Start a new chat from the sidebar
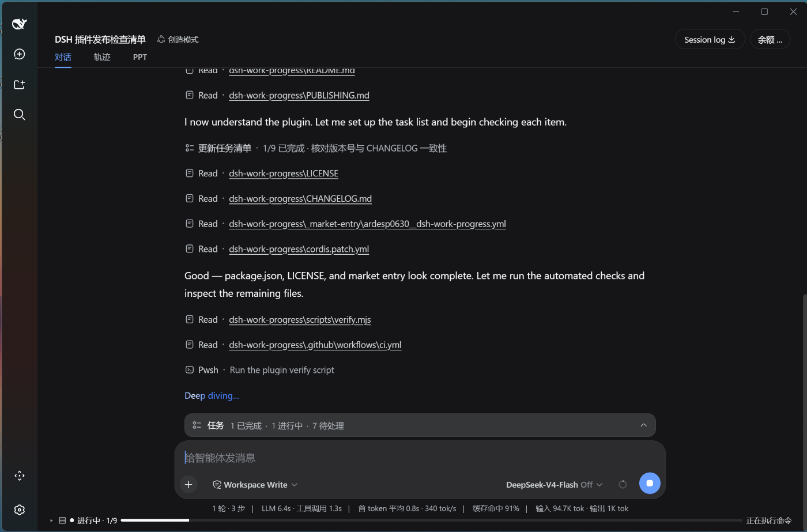Viewport: 807px width, 532px height. 20,54
